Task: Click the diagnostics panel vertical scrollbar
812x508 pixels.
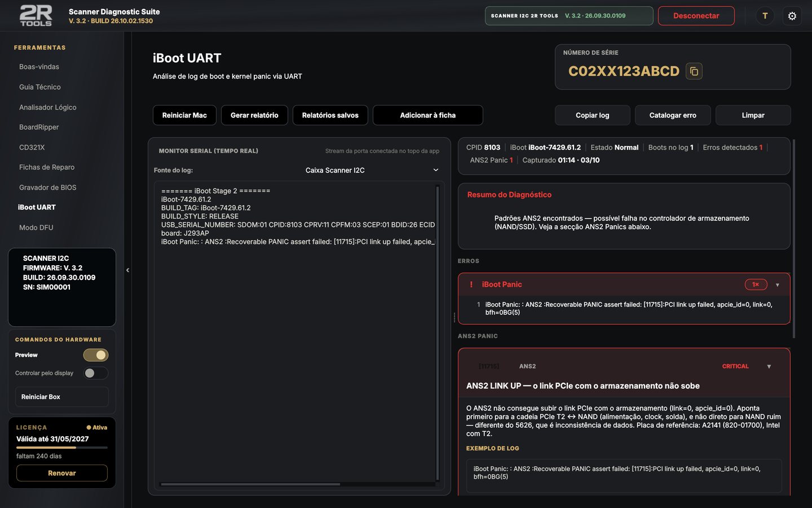Action: click(x=794, y=239)
